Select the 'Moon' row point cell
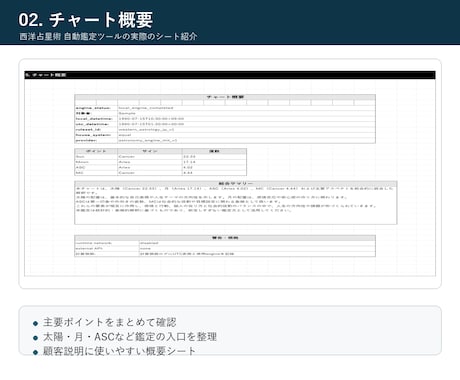Viewport: 460px width, 380px height. (96, 162)
